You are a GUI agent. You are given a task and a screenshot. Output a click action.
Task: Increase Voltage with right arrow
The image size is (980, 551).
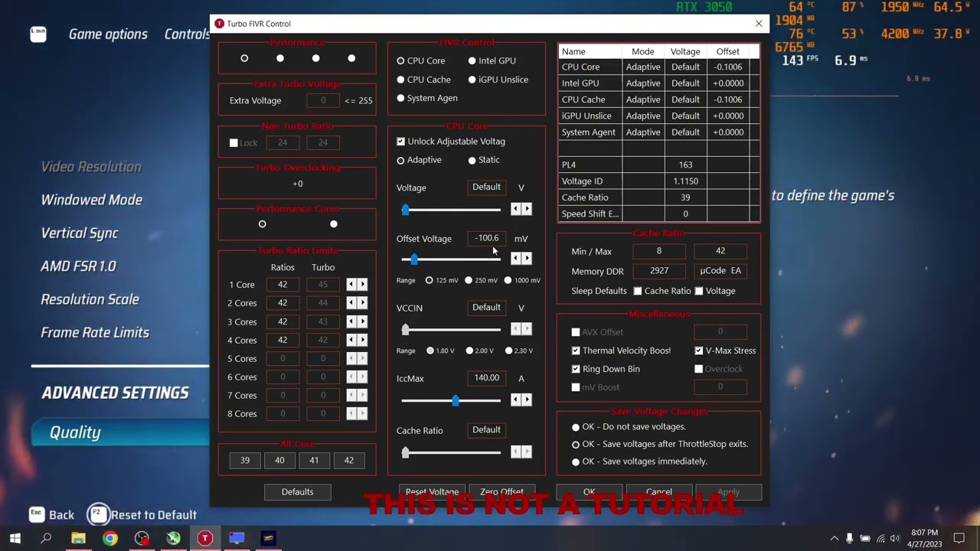click(527, 209)
